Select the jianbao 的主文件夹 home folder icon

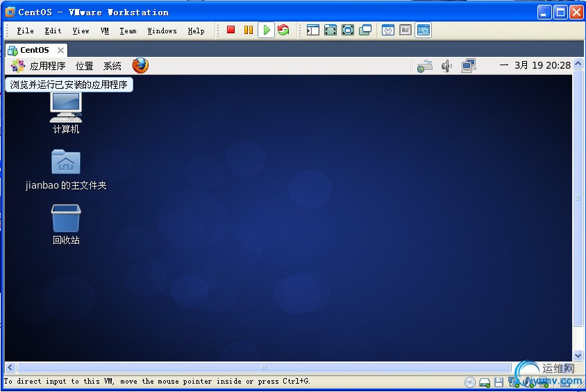tap(66, 169)
